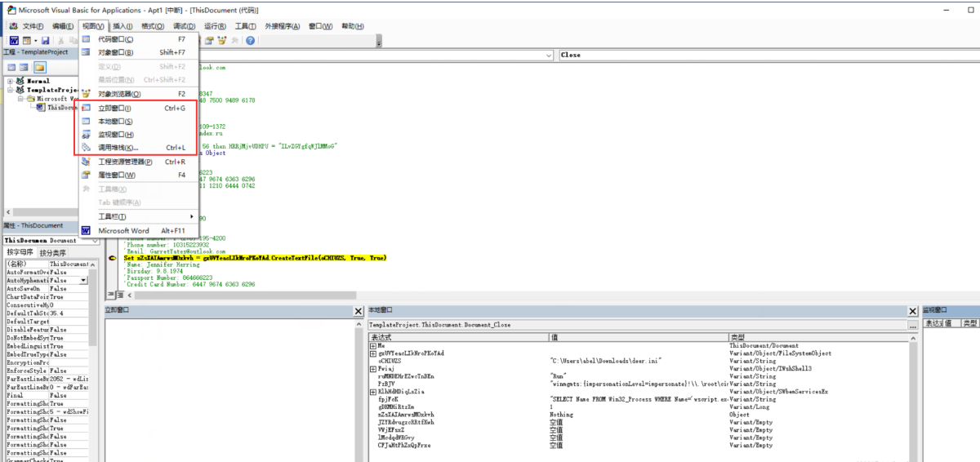Open the AutoHyphenation value dropdown arrow
Viewport: 980px width, 462px height.
[84, 280]
